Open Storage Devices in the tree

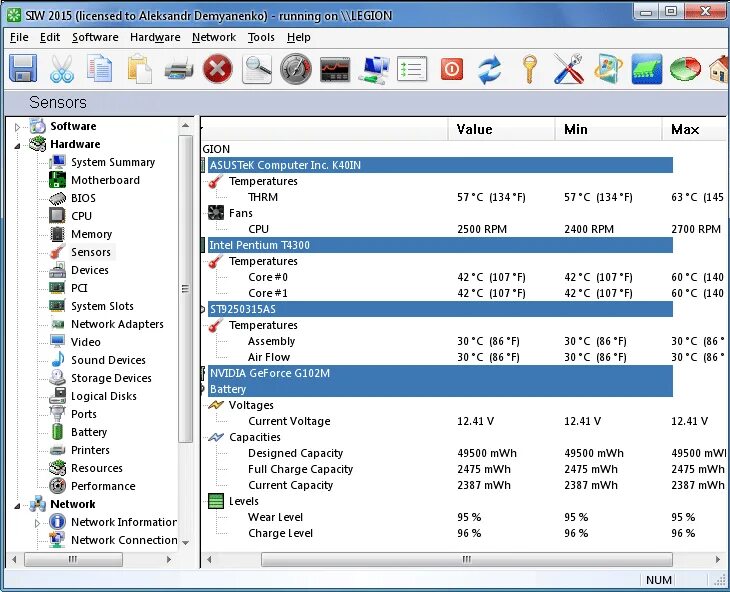point(111,378)
